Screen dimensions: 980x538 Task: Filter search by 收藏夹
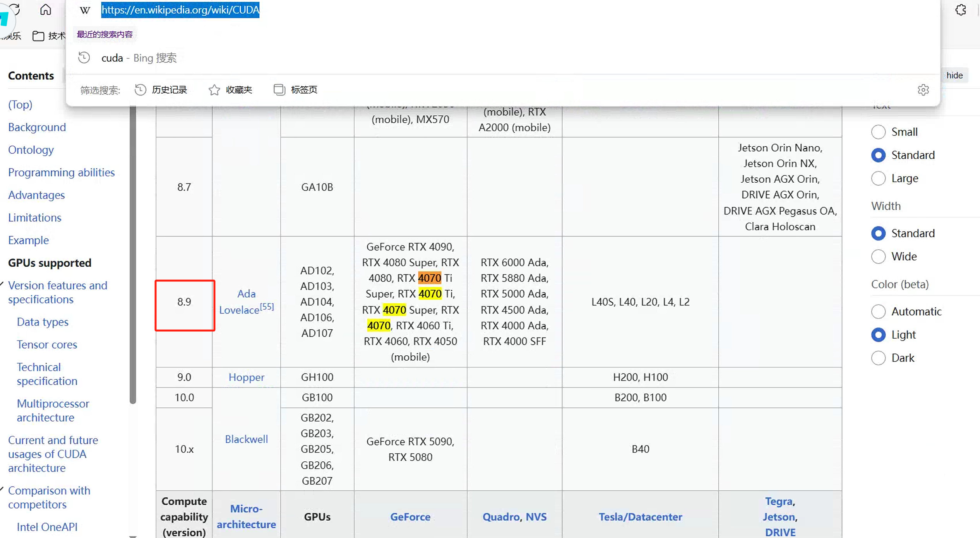[230, 90]
